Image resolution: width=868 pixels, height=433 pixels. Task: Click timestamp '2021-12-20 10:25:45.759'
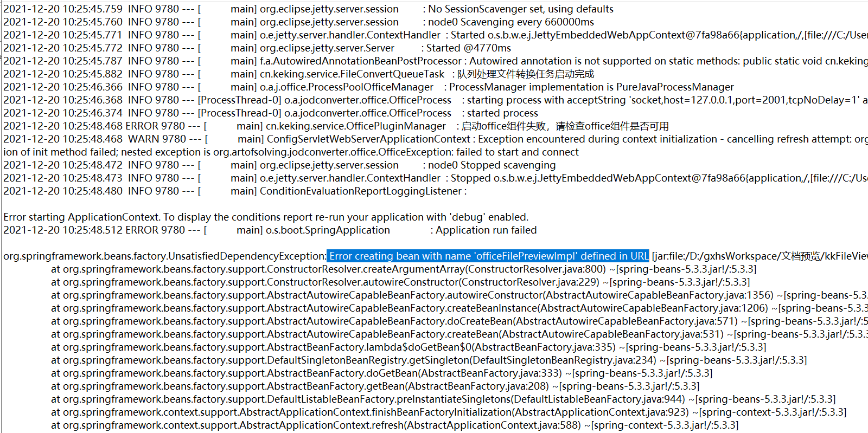63,9
